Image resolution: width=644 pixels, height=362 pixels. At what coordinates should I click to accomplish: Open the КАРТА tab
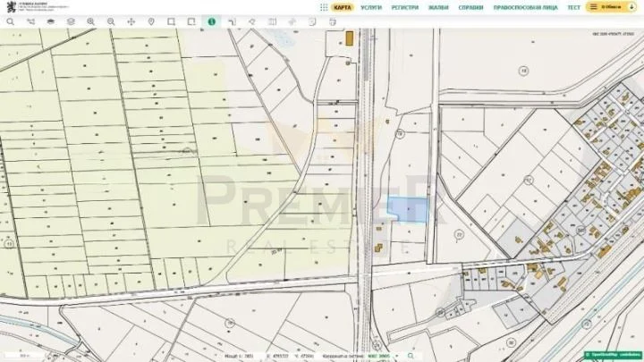(x=343, y=7)
